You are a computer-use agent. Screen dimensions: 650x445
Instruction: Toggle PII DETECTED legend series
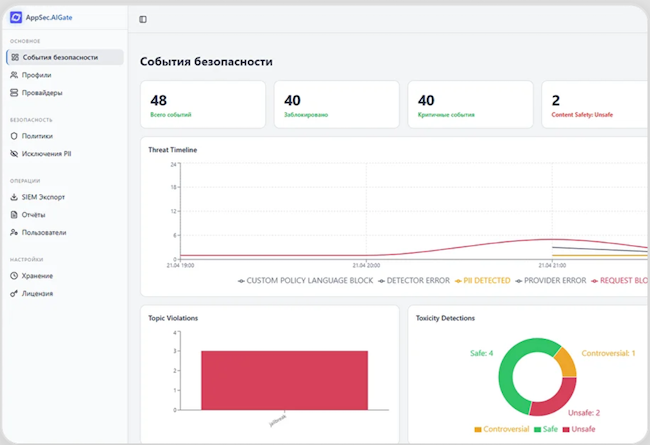click(483, 281)
